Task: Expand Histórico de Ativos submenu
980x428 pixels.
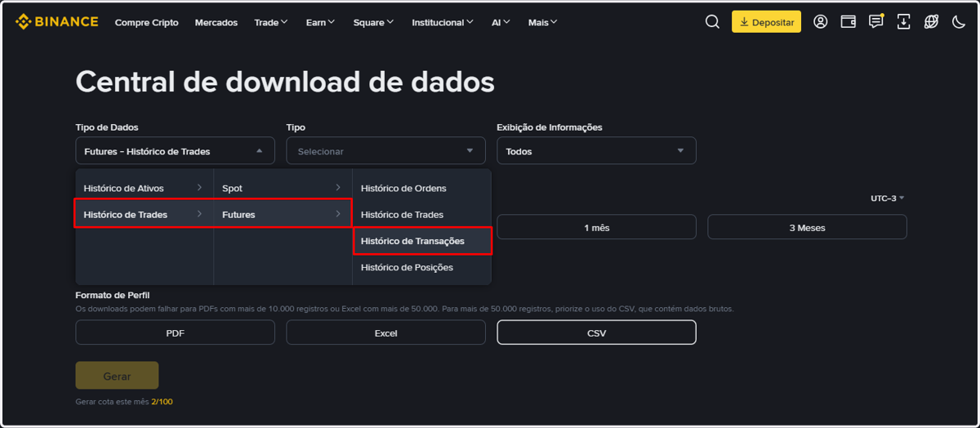Action: (x=144, y=189)
